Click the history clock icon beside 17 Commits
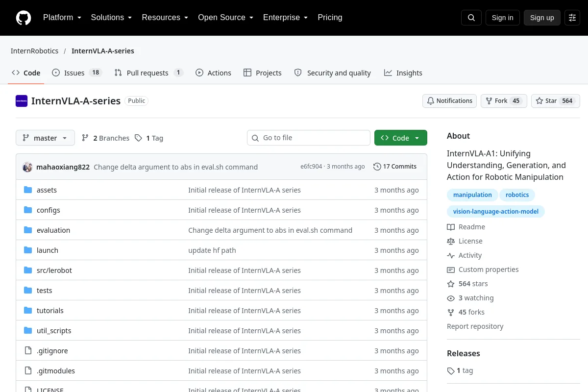This screenshot has width=588, height=392. tap(377, 167)
